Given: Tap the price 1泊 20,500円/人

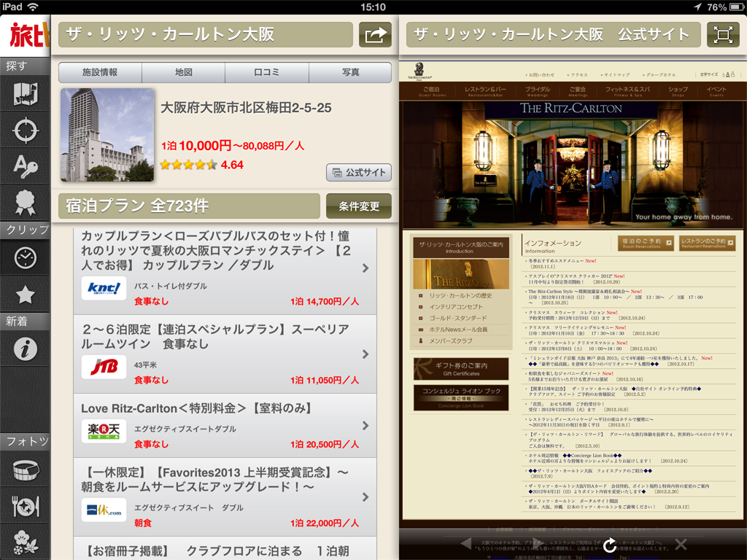Looking at the screenshot, I should coord(325,444).
